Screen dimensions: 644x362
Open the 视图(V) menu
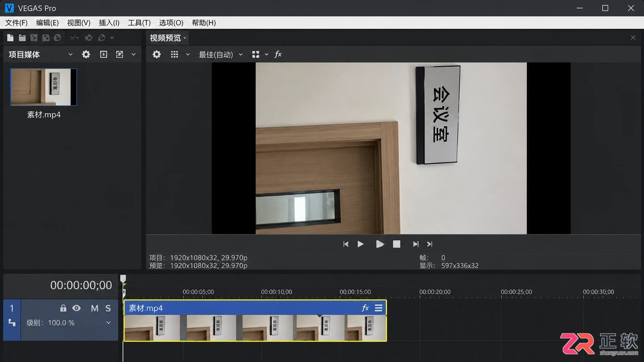click(x=79, y=23)
